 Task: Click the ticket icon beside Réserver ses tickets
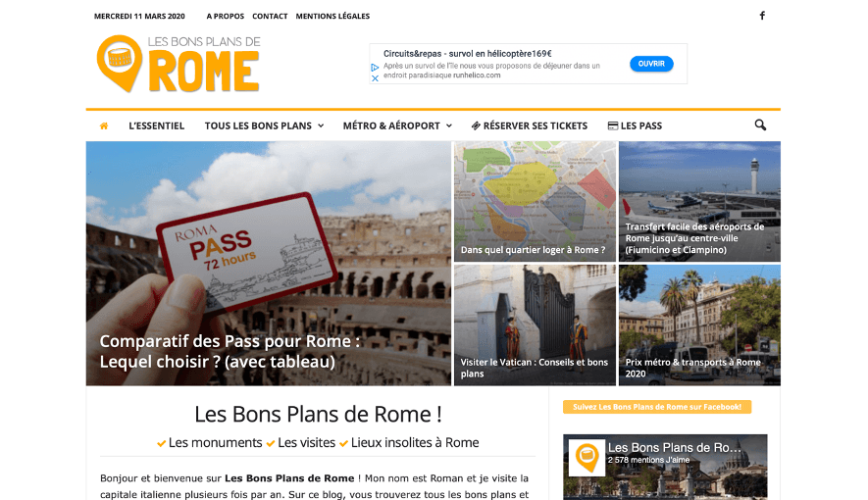click(476, 126)
